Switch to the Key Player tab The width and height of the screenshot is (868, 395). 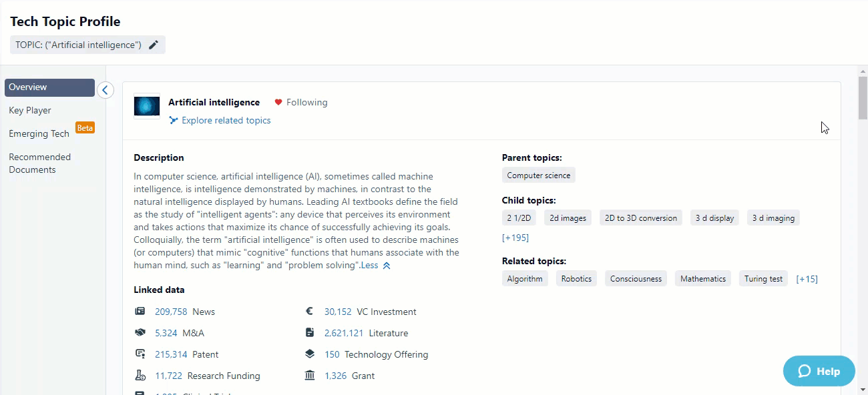click(x=29, y=110)
